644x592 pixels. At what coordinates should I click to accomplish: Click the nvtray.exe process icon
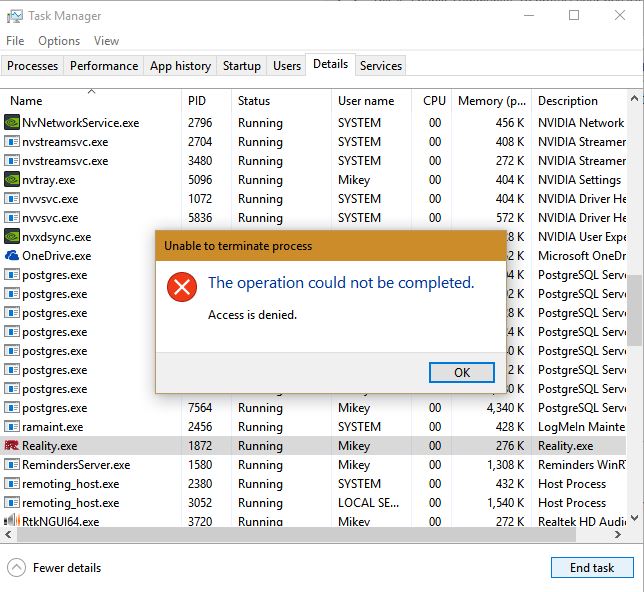[x=12, y=180]
